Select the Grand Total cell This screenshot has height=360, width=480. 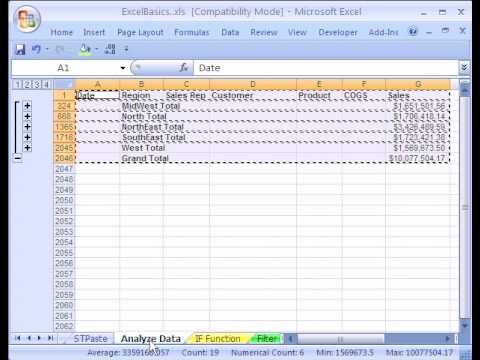click(141, 158)
